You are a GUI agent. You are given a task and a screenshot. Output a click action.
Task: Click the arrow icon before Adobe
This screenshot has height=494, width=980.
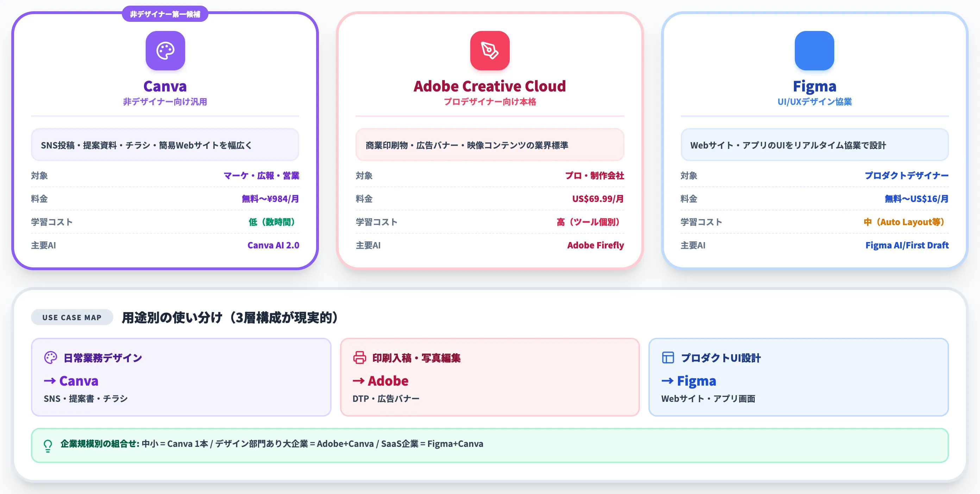pos(359,381)
